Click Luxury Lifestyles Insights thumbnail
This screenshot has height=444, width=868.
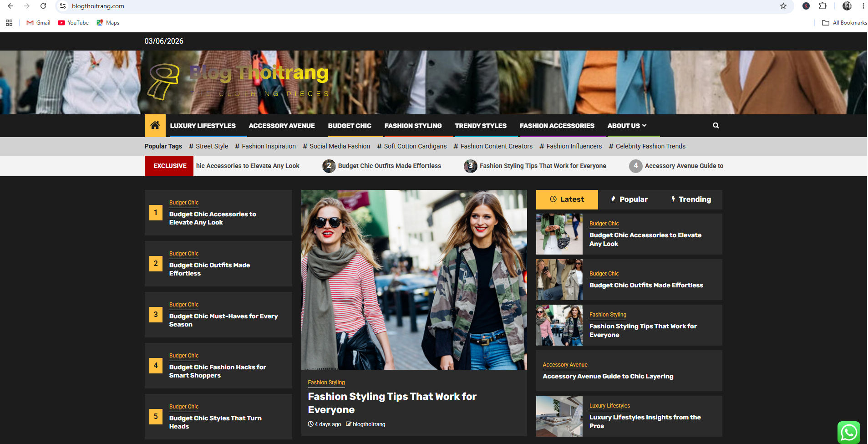559,416
